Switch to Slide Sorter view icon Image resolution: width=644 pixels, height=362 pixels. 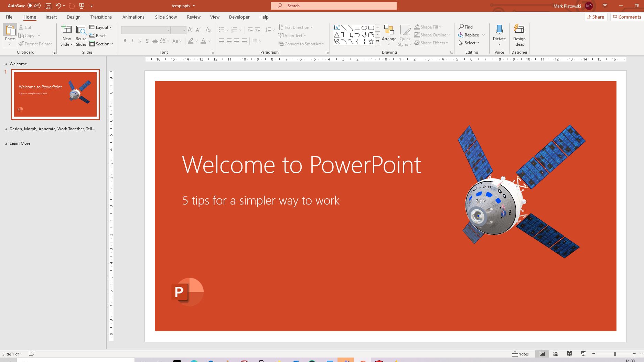556,354
